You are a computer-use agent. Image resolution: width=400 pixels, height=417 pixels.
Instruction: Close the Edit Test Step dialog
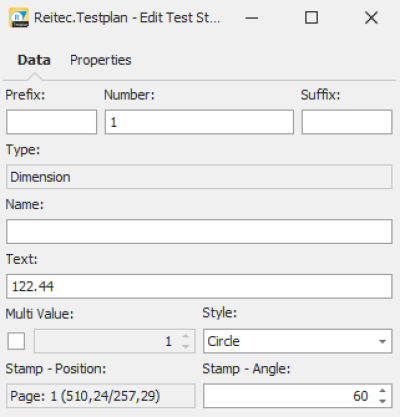click(x=371, y=18)
